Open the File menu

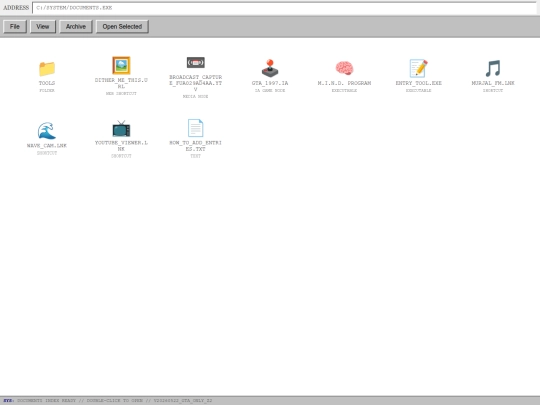(15, 27)
